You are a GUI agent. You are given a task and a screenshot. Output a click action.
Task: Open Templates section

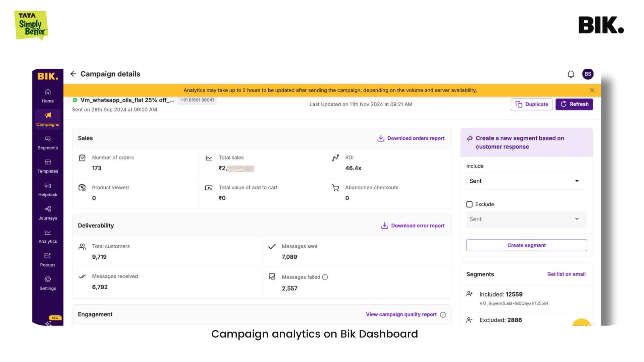tap(47, 166)
